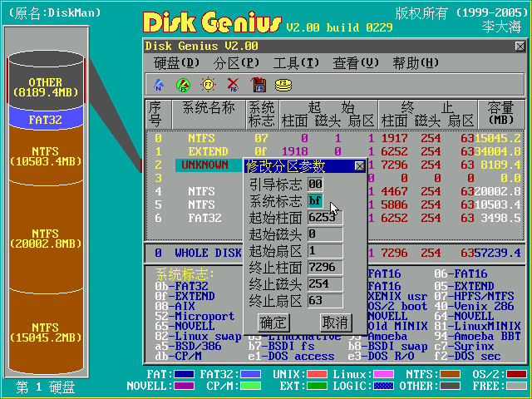This screenshot has width=532, height=399.
Task: Click the NTFS brown legend swatch
Action: pyautogui.click(x=450, y=374)
